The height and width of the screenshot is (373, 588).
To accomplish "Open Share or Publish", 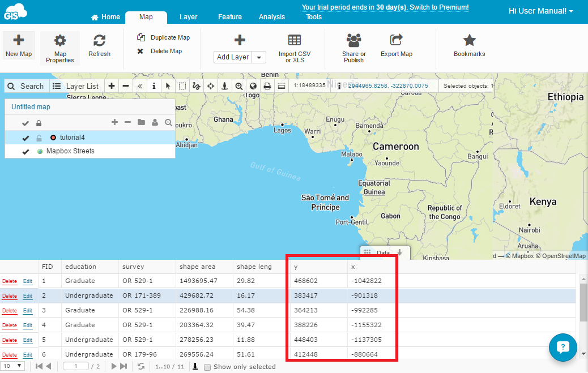I will (353, 48).
